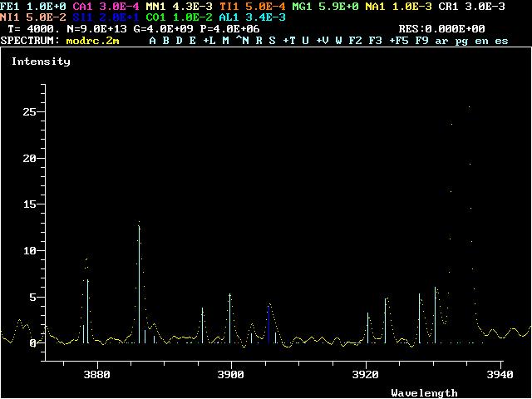Viewport: 532px width, 399px height.
Task: Click the S command letter
Action: click(x=272, y=41)
